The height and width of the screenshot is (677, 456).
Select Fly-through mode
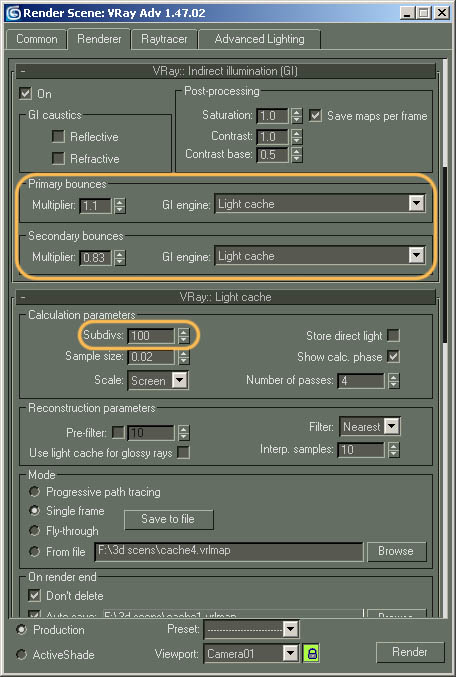34,530
